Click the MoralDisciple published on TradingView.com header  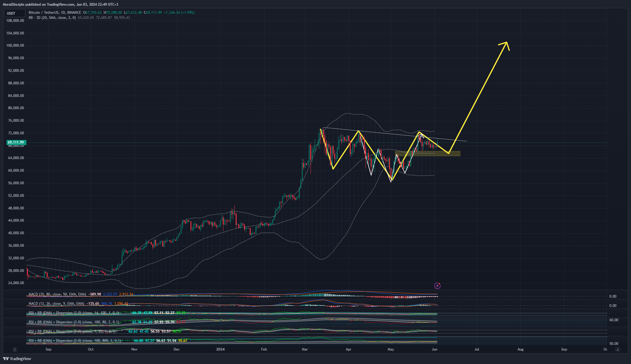(x=60, y=4)
